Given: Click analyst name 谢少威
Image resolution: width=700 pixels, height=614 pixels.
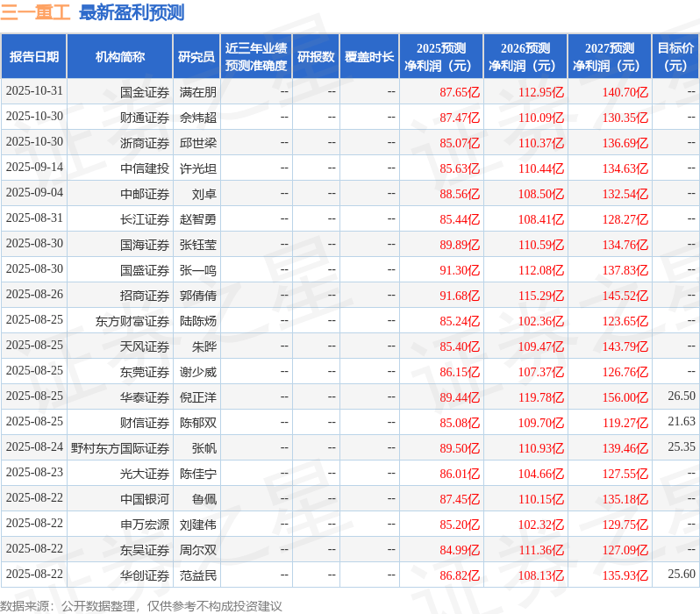Looking at the screenshot, I should coord(198,373).
